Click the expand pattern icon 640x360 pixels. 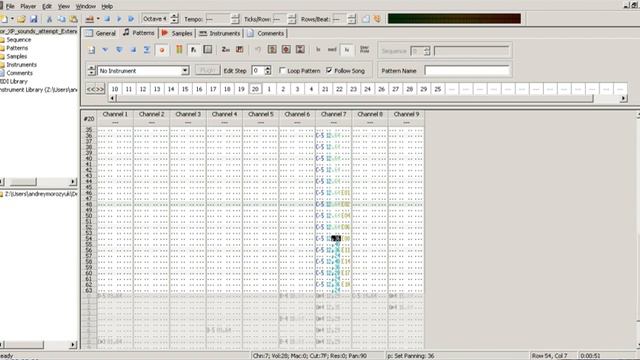coord(286,50)
